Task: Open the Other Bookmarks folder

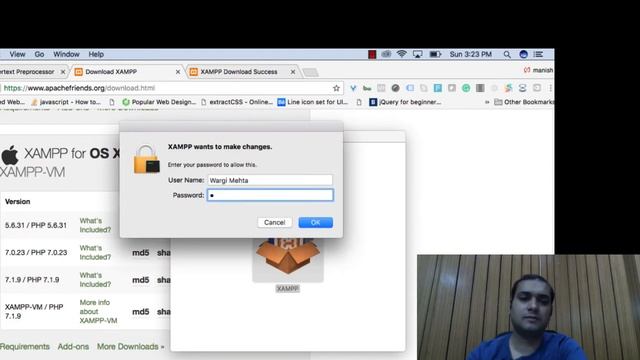Action: 524,102
